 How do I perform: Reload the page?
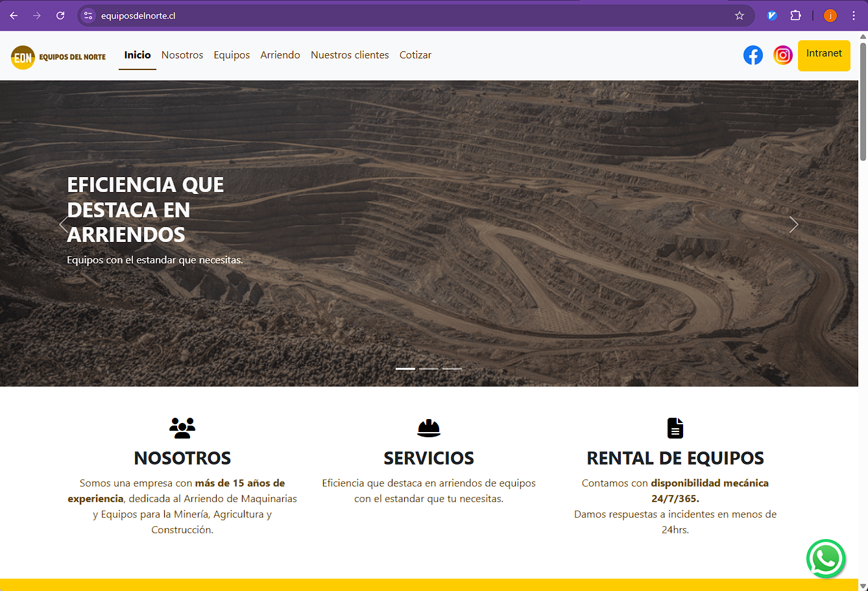[60, 16]
